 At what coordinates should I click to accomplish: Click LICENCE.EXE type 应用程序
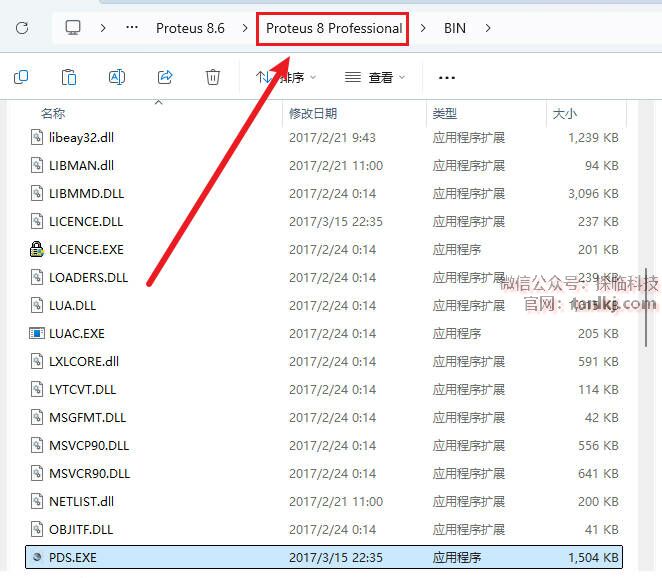point(457,250)
